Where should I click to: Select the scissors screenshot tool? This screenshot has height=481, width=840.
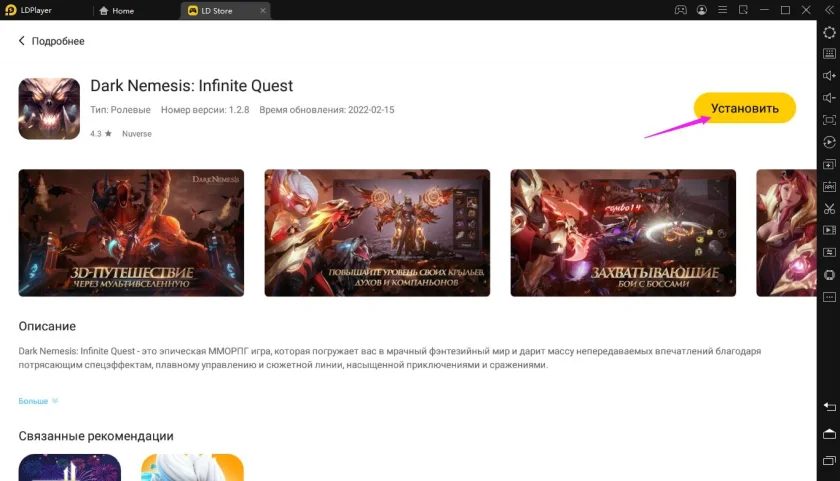point(829,208)
